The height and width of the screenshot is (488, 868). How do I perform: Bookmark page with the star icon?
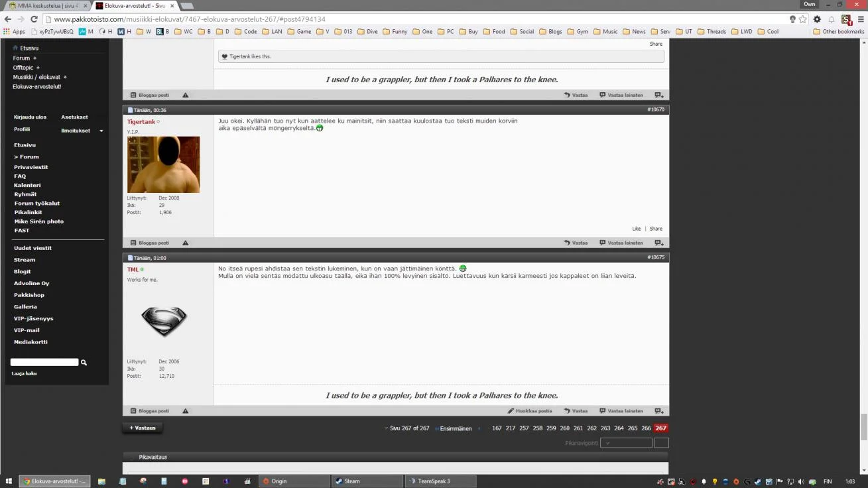point(803,19)
